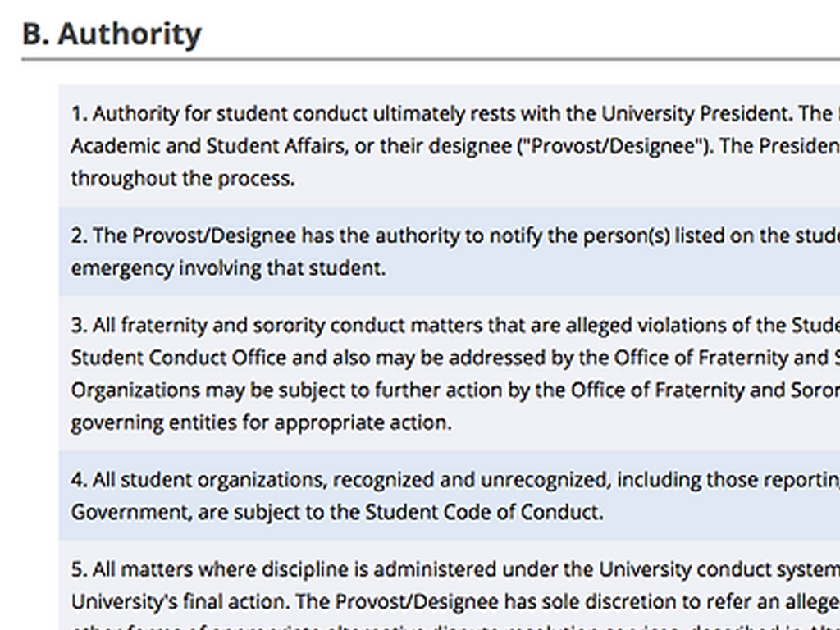
Task: Click the number '4.' list marker
Action: (79, 479)
